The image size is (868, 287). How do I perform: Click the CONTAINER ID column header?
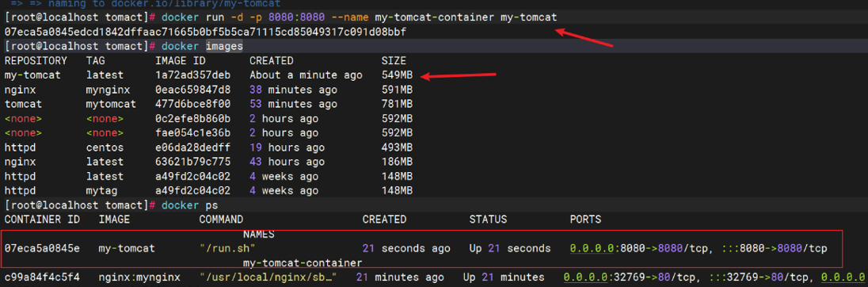pyautogui.click(x=41, y=220)
